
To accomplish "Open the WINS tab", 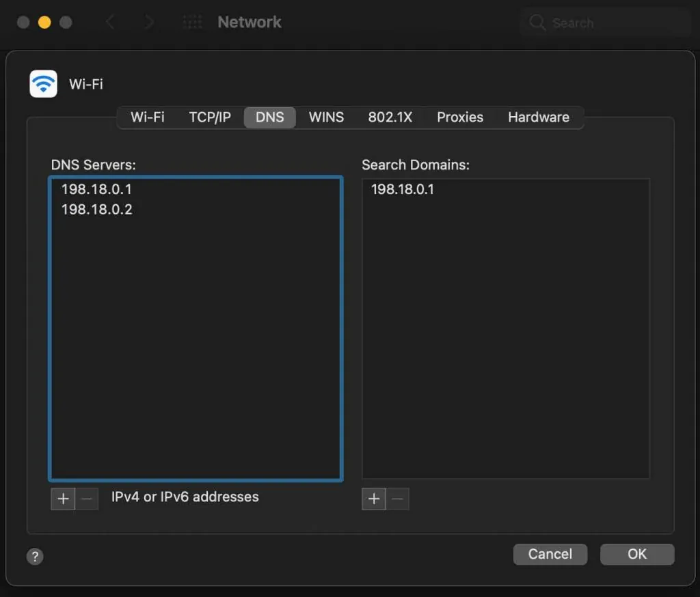I will click(326, 117).
